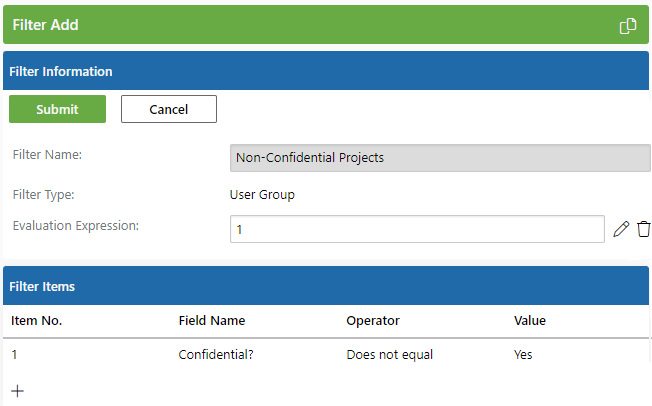Click the Filter Add title bar

pos(326,25)
